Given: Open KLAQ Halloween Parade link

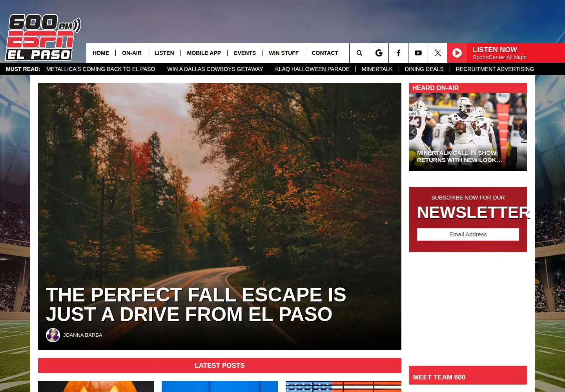Looking at the screenshot, I should coord(312,69).
